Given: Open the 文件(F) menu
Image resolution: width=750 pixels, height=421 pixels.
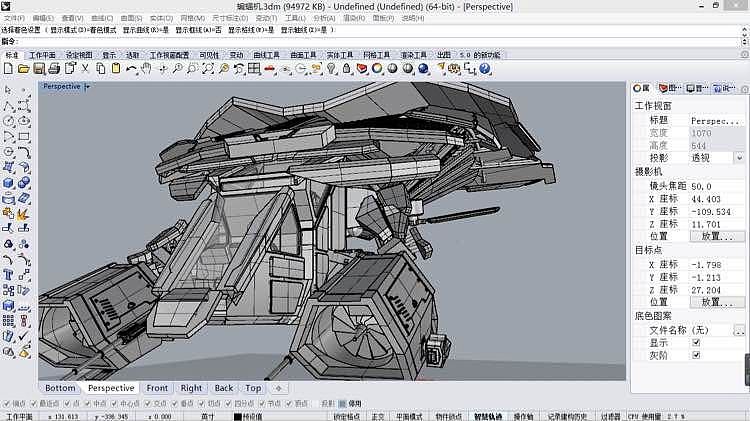Looking at the screenshot, I should [x=14, y=18].
